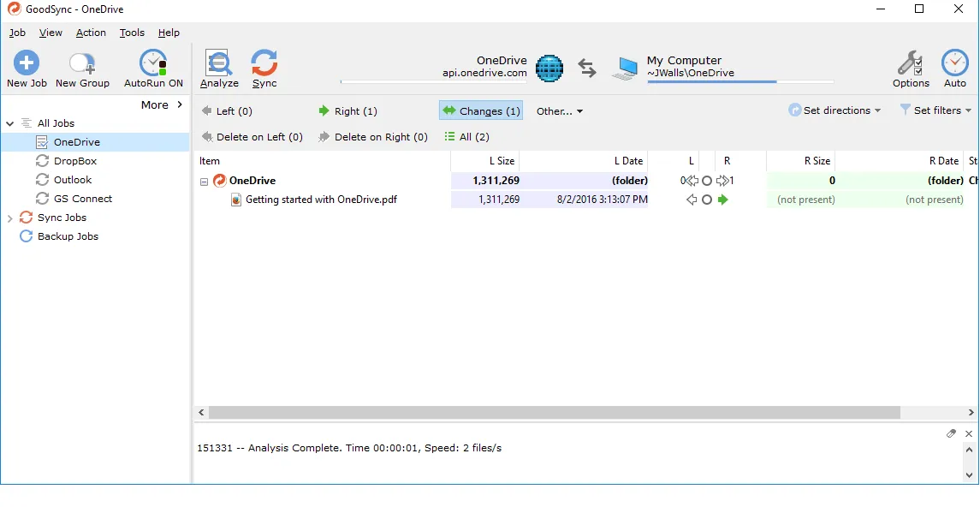The width and height of the screenshot is (980, 525).
Task: Filter by Left (0) changes
Action: click(226, 111)
